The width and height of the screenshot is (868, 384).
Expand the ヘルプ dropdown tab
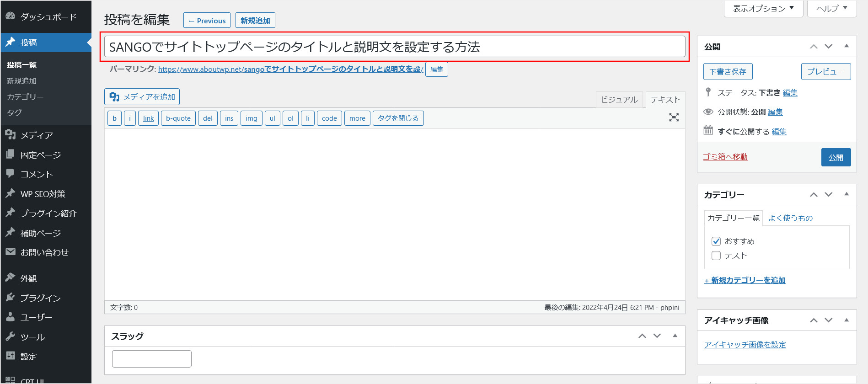(x=831, y=8)
